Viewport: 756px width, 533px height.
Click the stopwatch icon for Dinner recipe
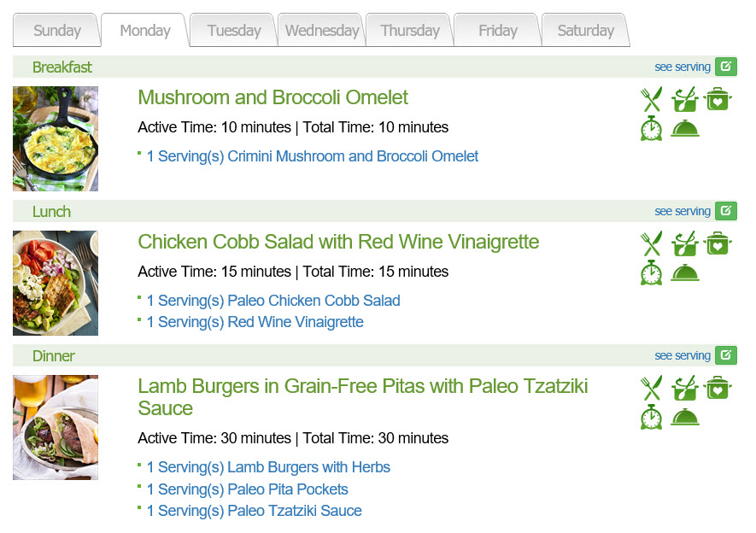(x=652, y=417)
